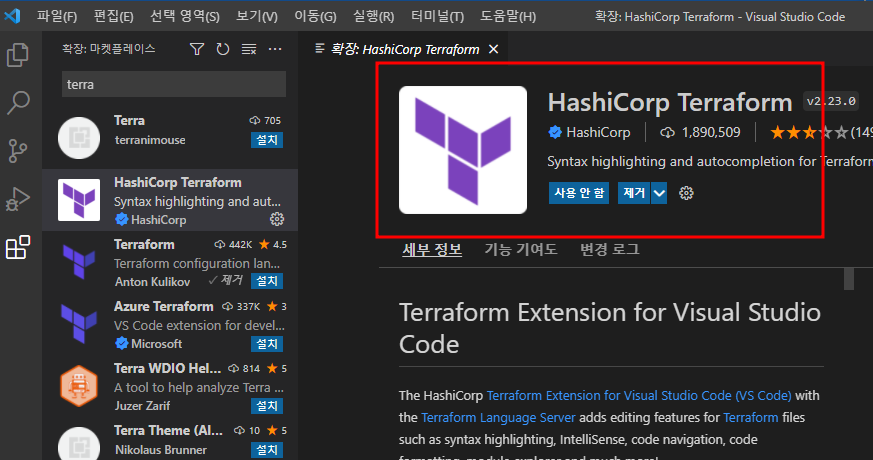Click the detail page vertical scrollbar

click(x=849, y=279)
